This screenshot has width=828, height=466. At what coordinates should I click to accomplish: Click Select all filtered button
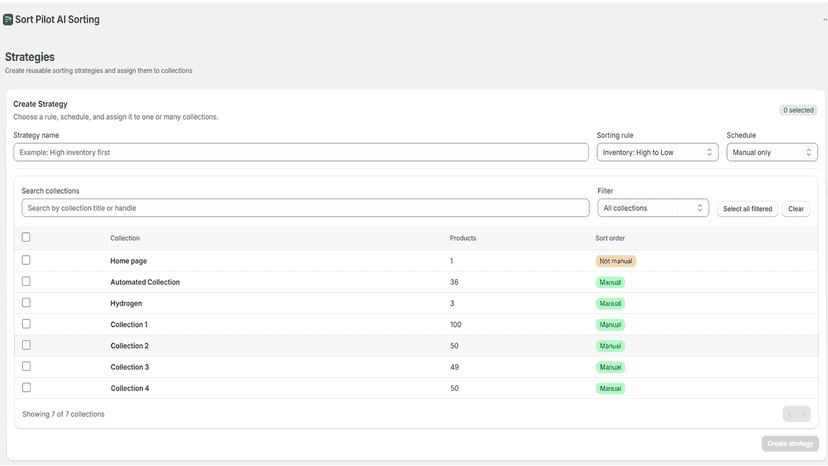point(747,209)
